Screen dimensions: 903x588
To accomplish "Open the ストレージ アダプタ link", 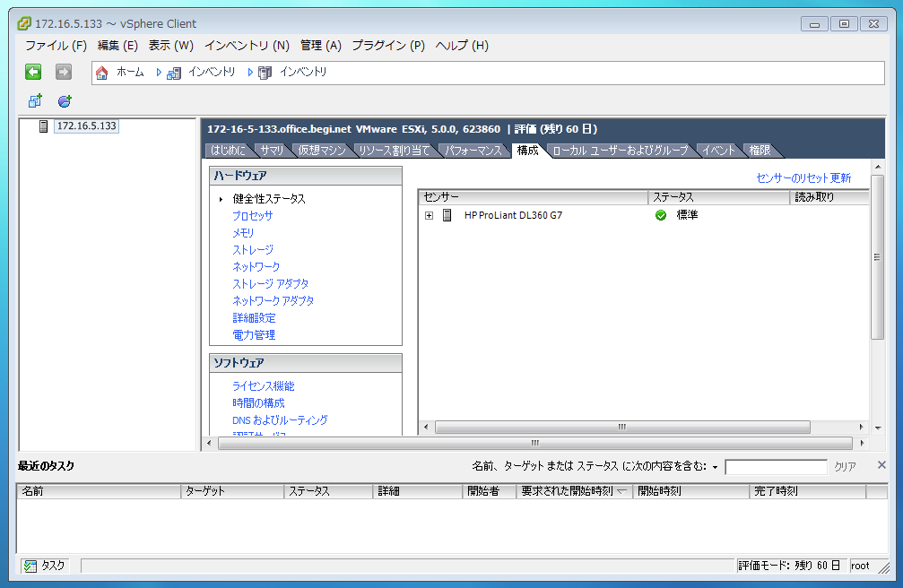I will (271, 284).
